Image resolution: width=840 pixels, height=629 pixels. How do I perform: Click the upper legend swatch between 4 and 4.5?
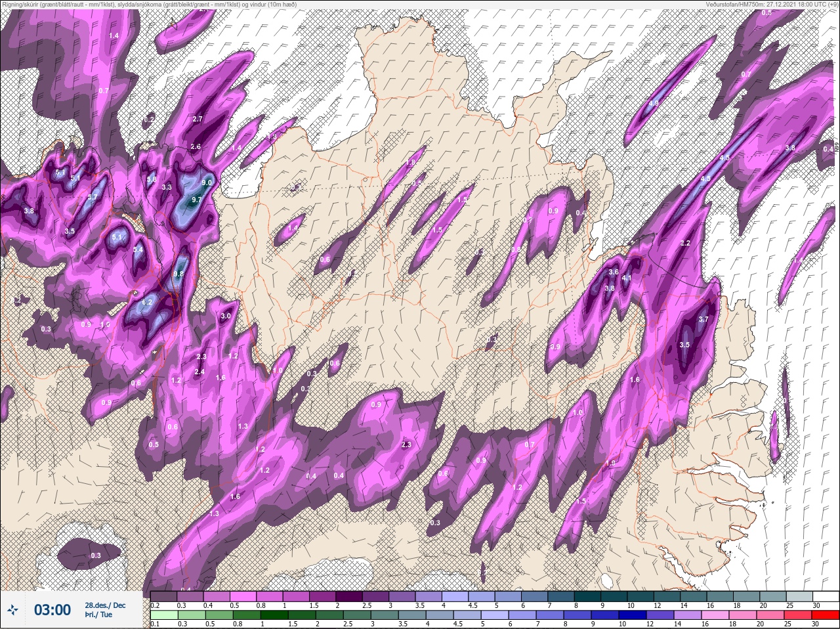pyautogui.click(x=457, y=596)
